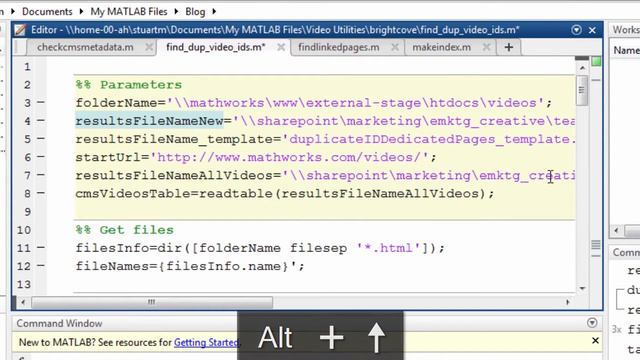The width and height of the screenshot is (640, 360).
Task: Open the Getting Started link
Action: [207, 342]
